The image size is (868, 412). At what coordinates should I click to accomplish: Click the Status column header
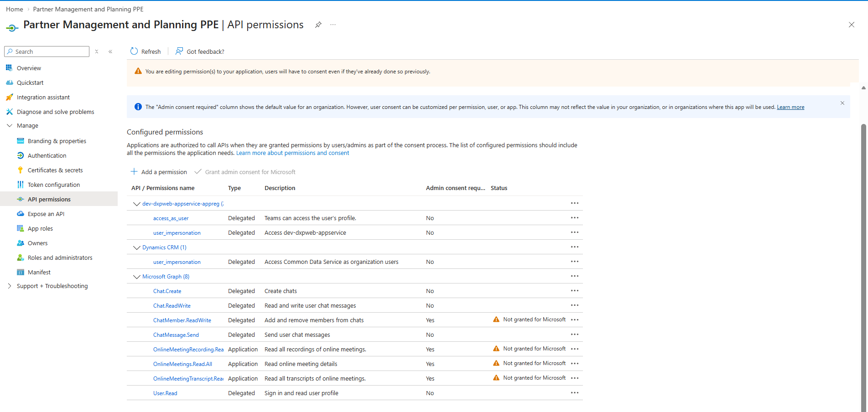(x=499, y=188)
